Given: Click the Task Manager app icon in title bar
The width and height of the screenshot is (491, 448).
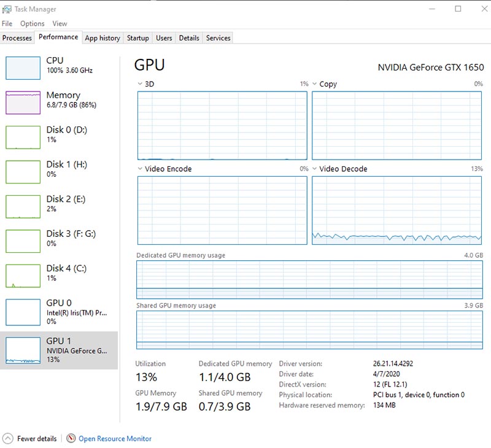Looking at the screenshot, I should click(7, 9).
